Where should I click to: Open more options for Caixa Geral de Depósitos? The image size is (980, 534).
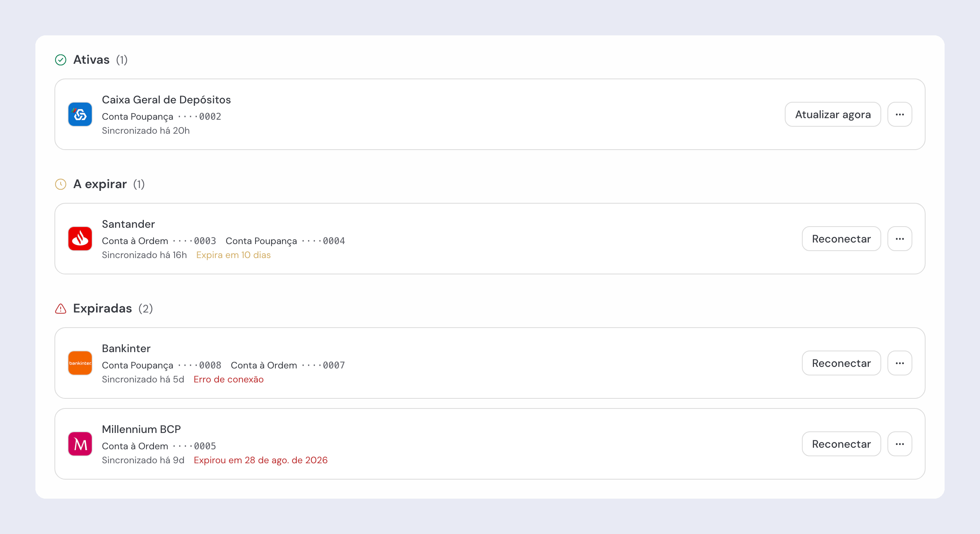[900, 114]
